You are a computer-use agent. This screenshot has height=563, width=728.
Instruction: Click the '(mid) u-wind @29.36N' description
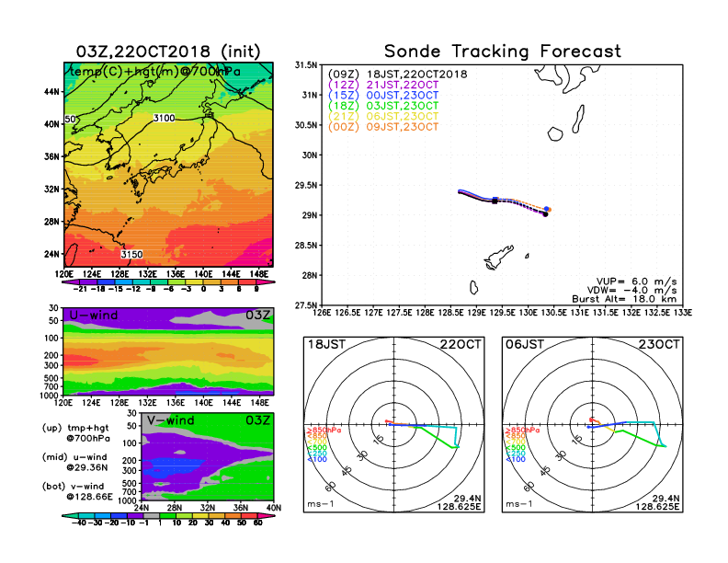pos(75,462)
